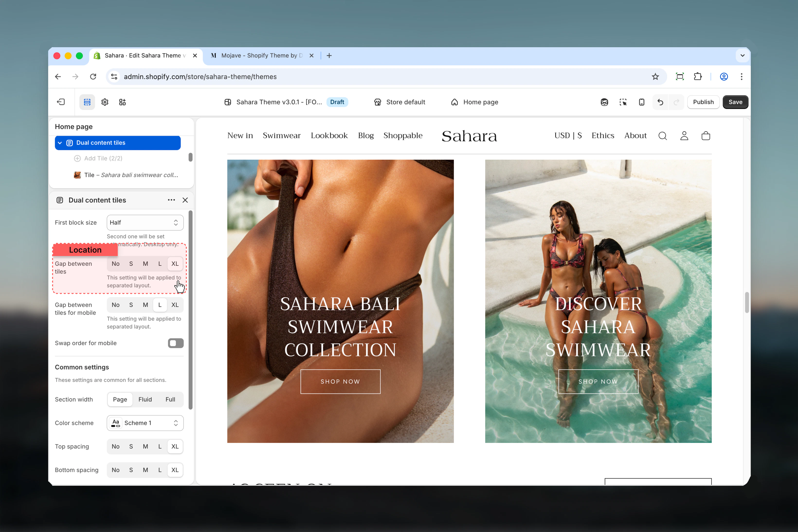Open the Store default market selector
Screen dimensions: 798x532
[x=399, y=102]
